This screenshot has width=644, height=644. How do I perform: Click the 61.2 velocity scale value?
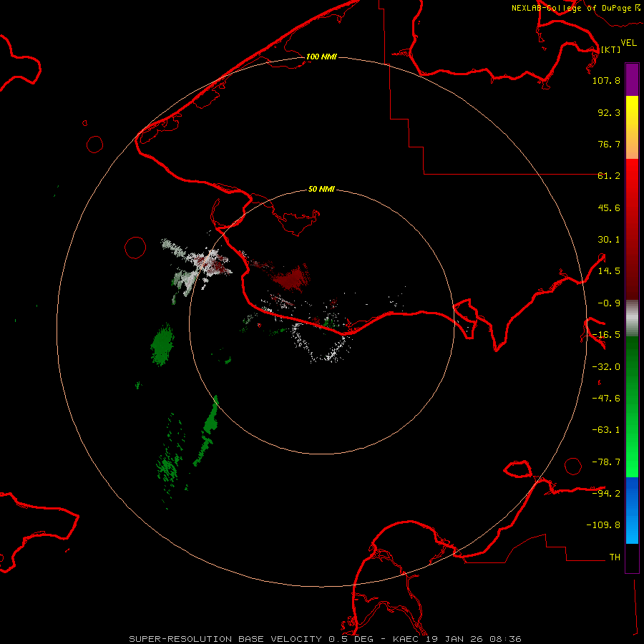pyautogui.click(x=609, y=176)
